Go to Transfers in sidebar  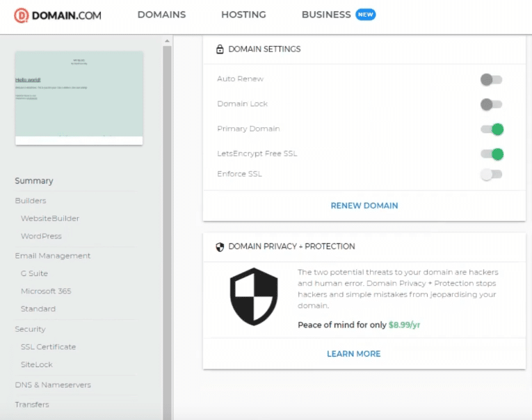(32, 405)
